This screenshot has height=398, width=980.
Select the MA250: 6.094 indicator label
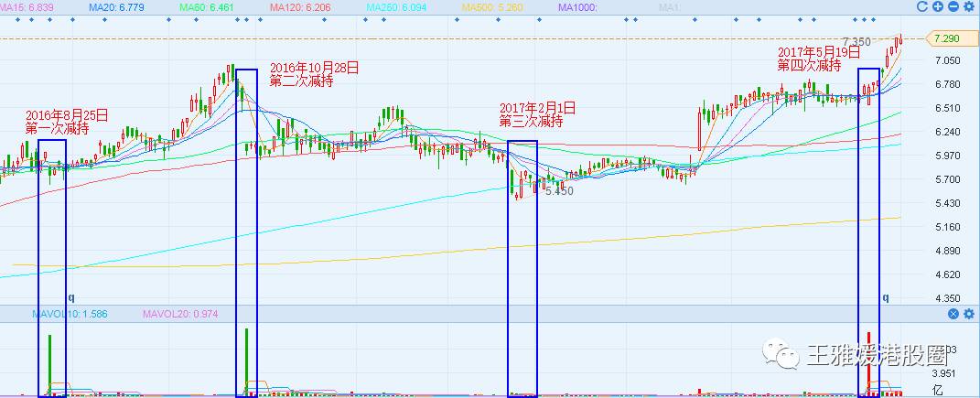(x=395, y=7)
